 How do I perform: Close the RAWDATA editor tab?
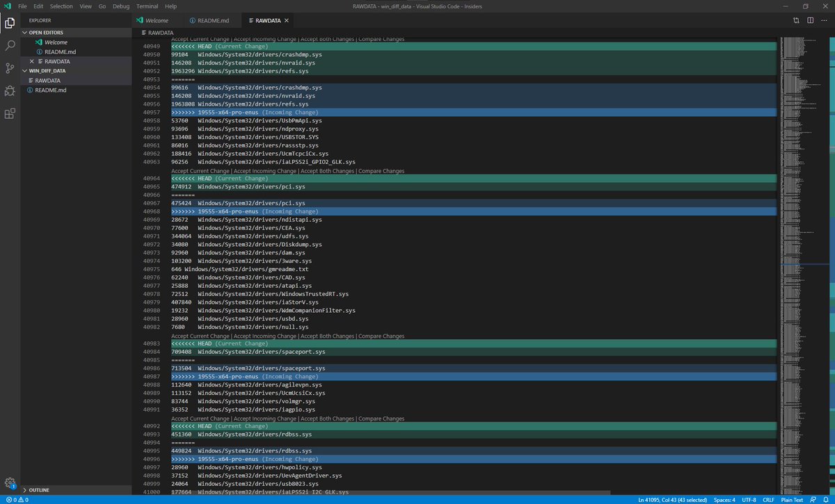click(285, 20)
